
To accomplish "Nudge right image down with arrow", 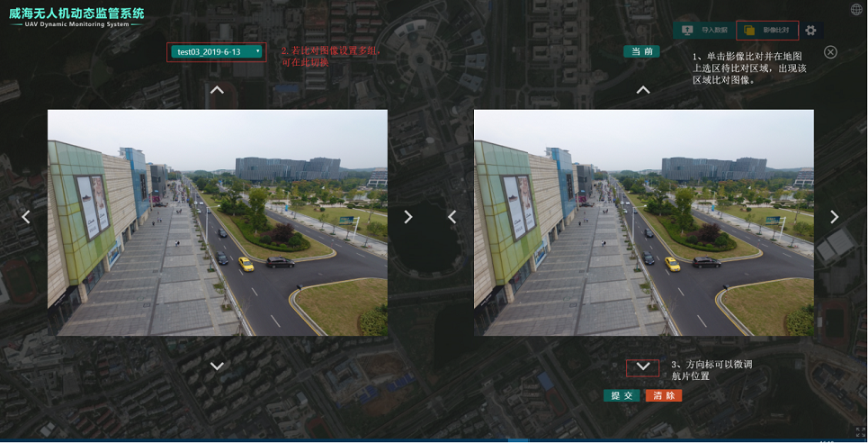I will pos(643,367).
